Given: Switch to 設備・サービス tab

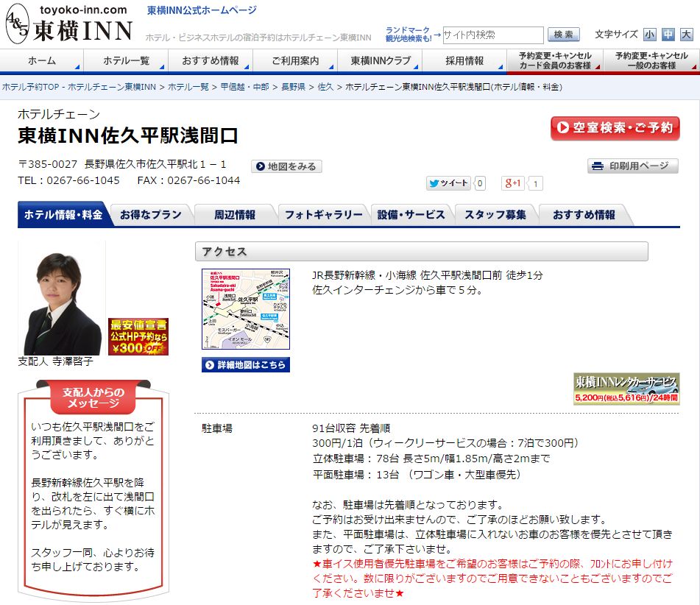Looking at the screenshot, I should click(x=411, y=215).
